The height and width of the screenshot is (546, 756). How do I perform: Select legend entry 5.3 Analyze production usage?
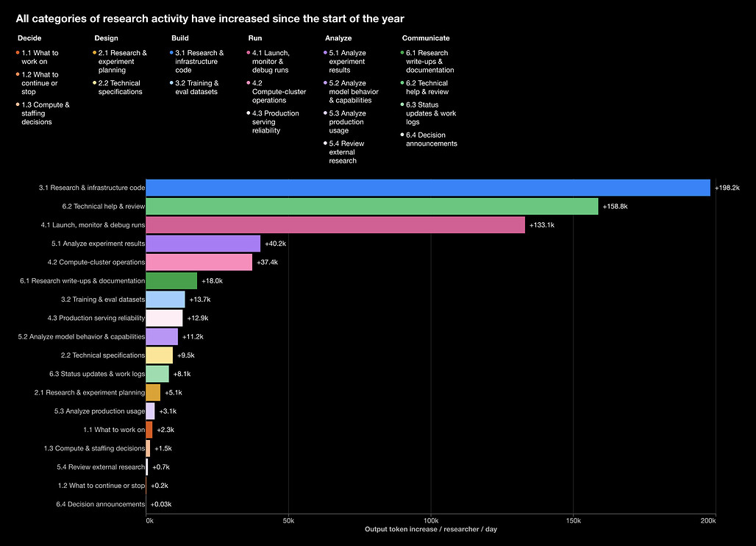click(345, 122)
